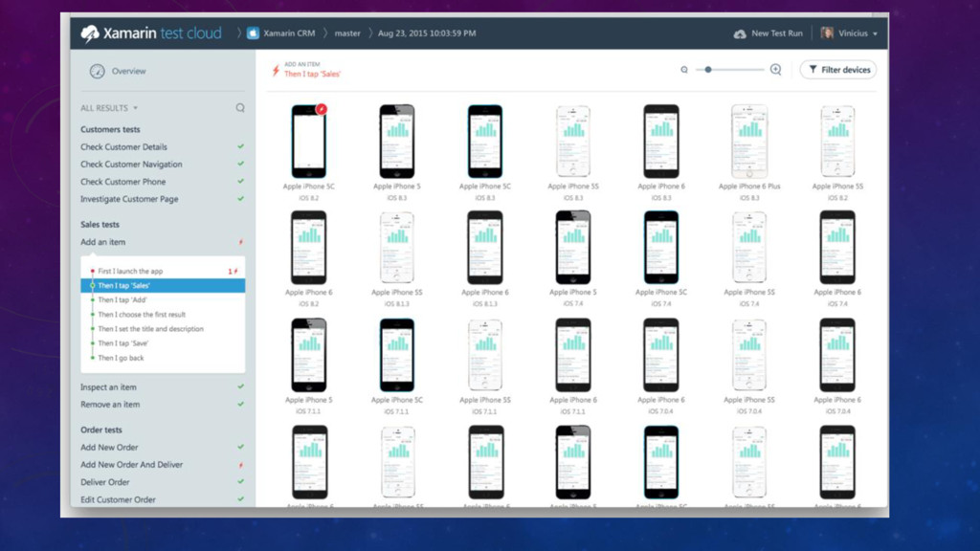Open Deliver Order test

click(105, 482)
